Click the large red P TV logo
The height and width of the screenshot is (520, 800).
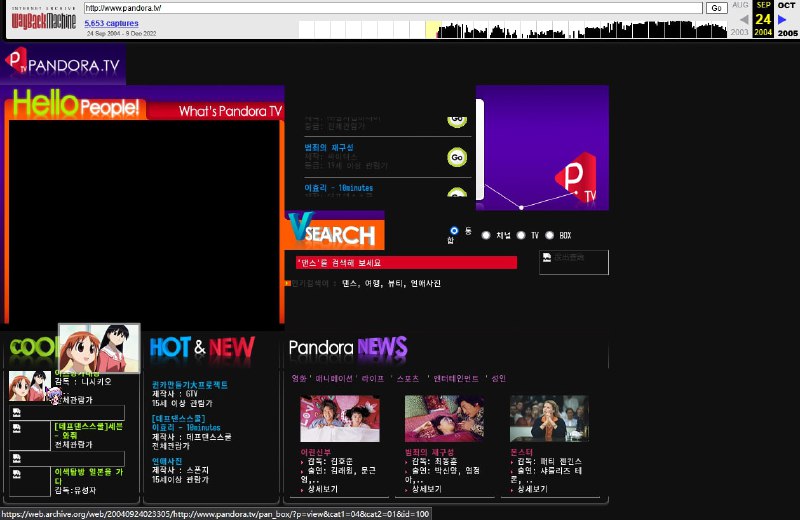575,177
